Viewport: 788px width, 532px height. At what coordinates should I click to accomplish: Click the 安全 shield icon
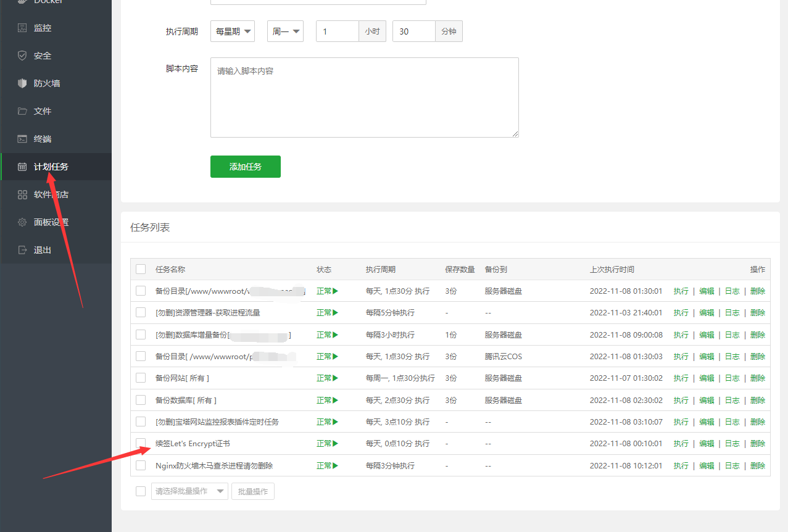tap(22, 56)
